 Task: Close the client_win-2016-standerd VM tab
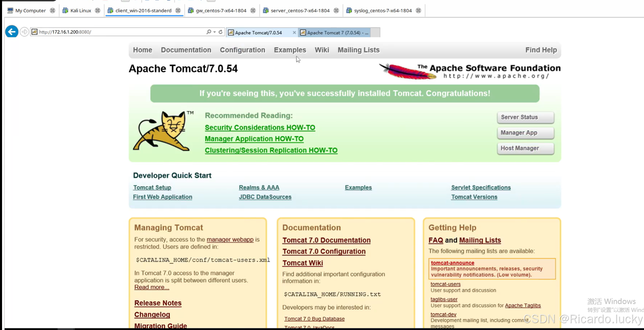point(178,11)
